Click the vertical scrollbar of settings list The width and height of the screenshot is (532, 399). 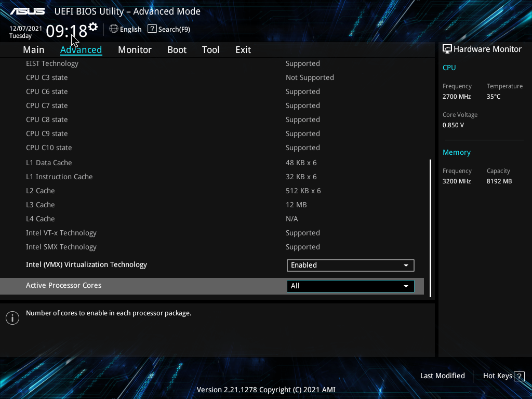[431, 229]
